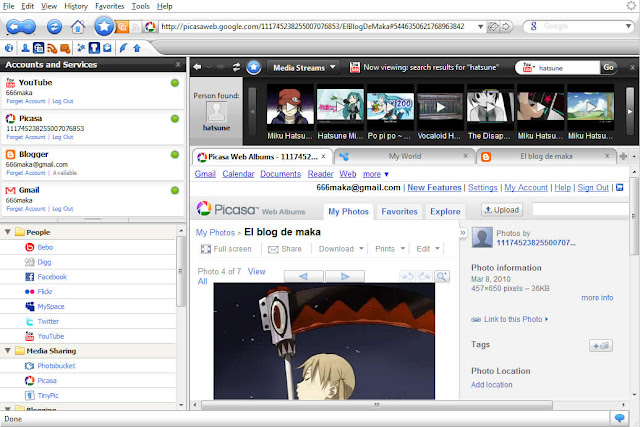The image size is (640, 427).
Task: Show previous photo arrow button
Action: (x=303, y=276)
